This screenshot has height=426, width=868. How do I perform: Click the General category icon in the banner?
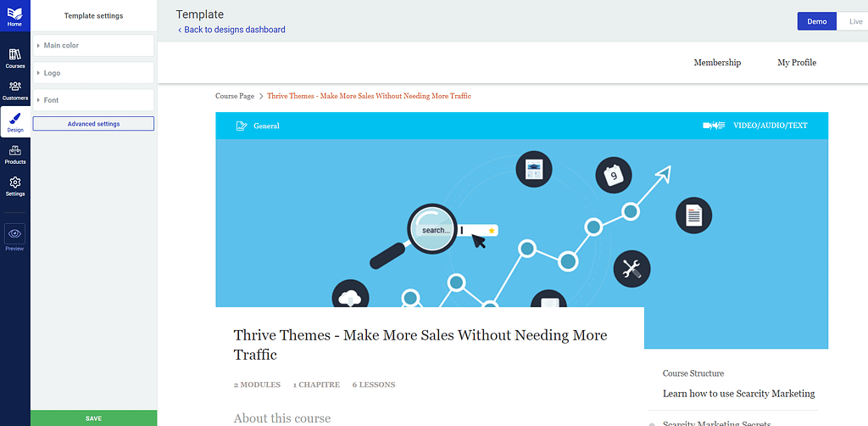tap(242, 126)
